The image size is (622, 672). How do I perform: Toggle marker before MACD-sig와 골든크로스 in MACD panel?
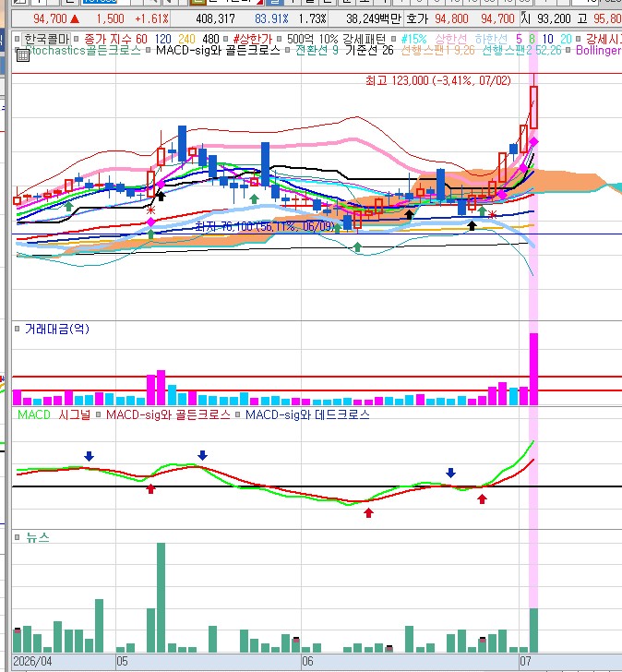coord(98,414)
